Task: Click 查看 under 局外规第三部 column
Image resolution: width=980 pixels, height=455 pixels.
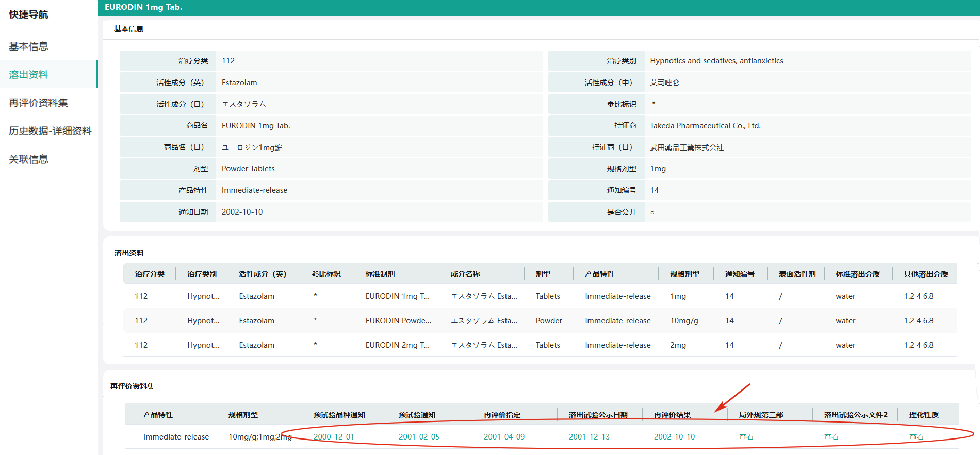Action: (x=746, y=437)
